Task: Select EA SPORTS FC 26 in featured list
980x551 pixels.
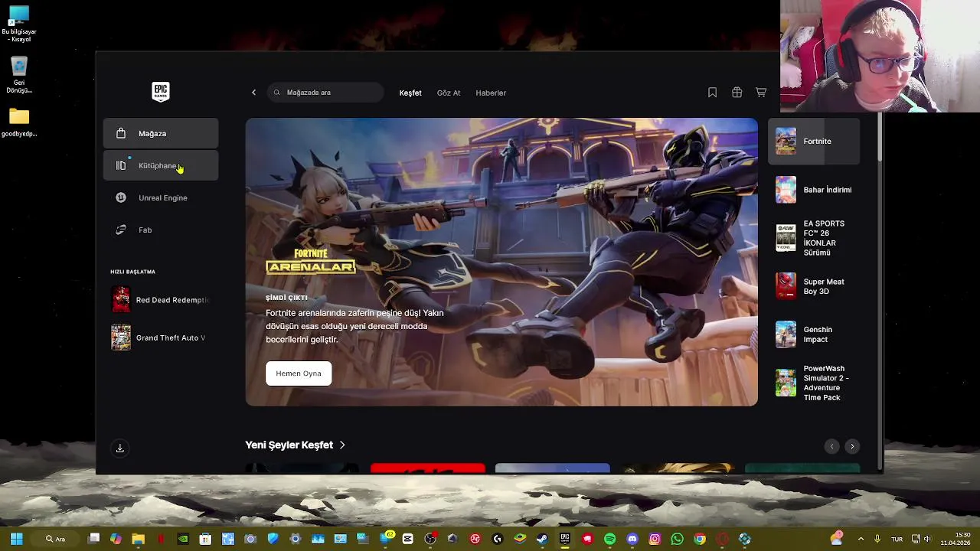Action: (814, 238)
